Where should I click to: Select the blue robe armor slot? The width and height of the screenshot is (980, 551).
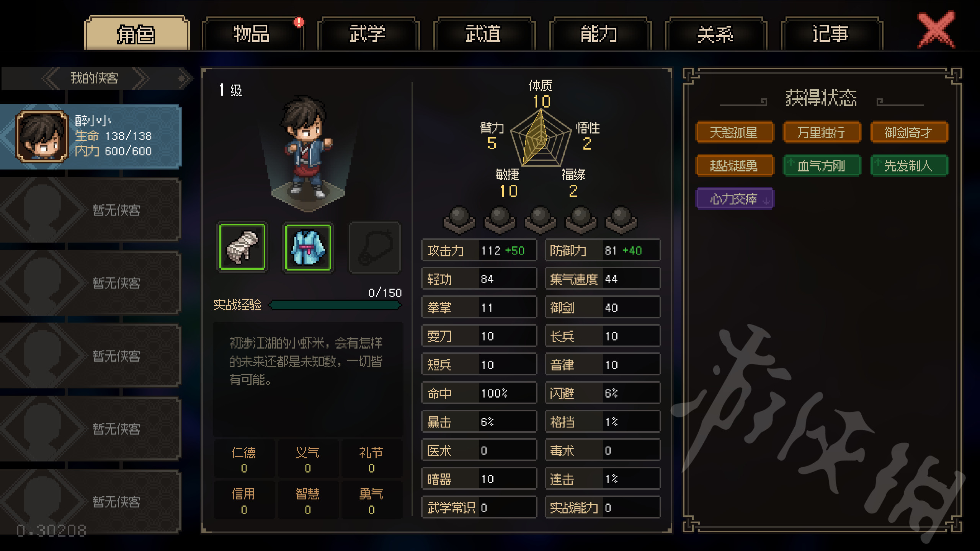(x=308, y=247)
